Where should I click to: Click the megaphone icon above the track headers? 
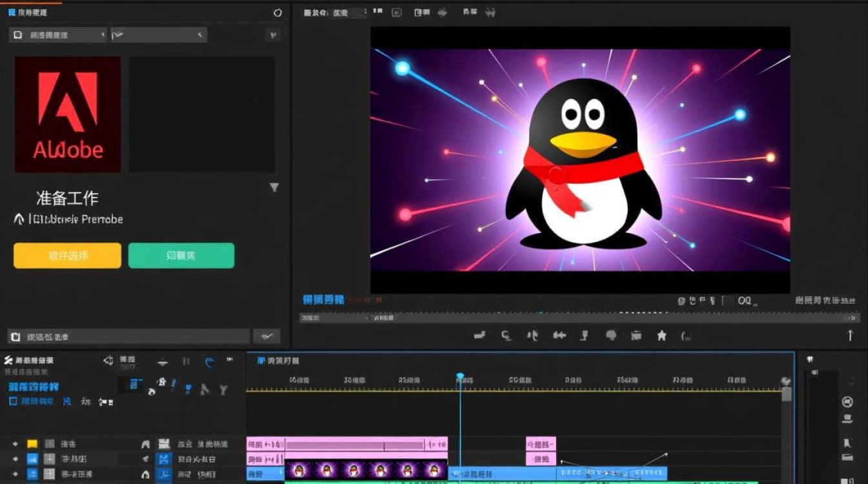108,361
